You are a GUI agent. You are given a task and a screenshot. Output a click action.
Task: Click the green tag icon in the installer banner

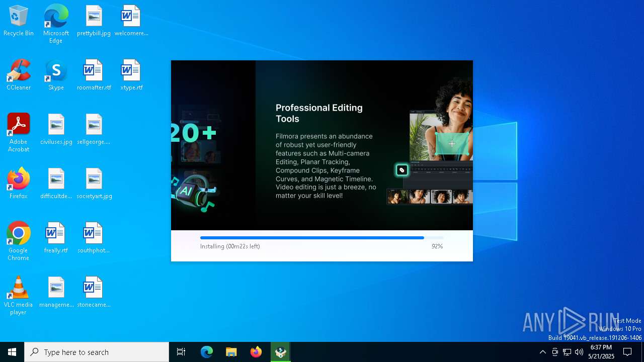click(401, 170)
